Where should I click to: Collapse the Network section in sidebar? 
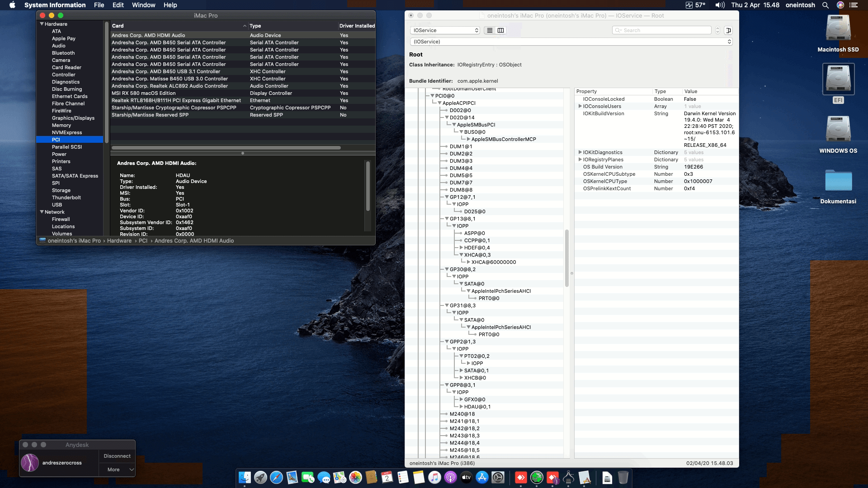42,212
